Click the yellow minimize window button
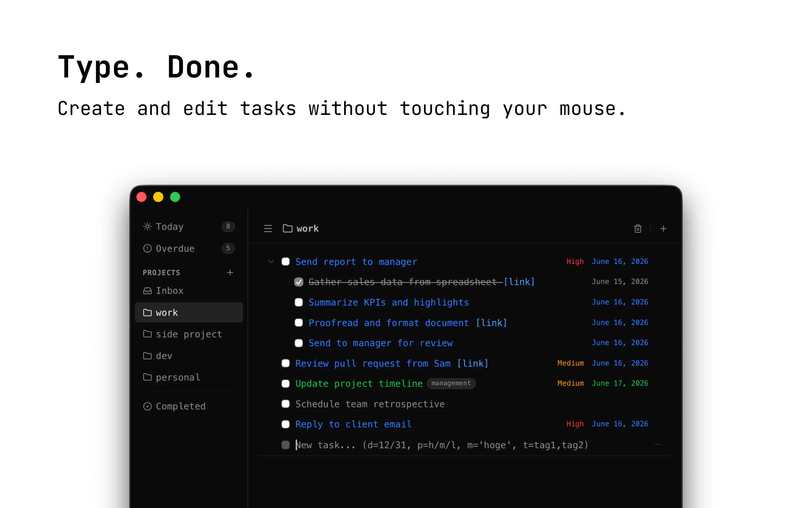The image size is (812, 508). pos(158,197)
